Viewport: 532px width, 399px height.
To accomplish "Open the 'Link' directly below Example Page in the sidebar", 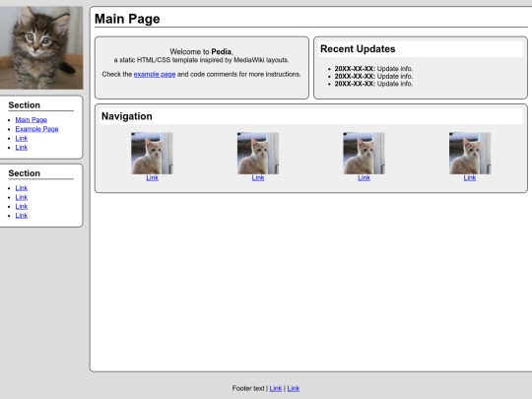I will (22, 138).
